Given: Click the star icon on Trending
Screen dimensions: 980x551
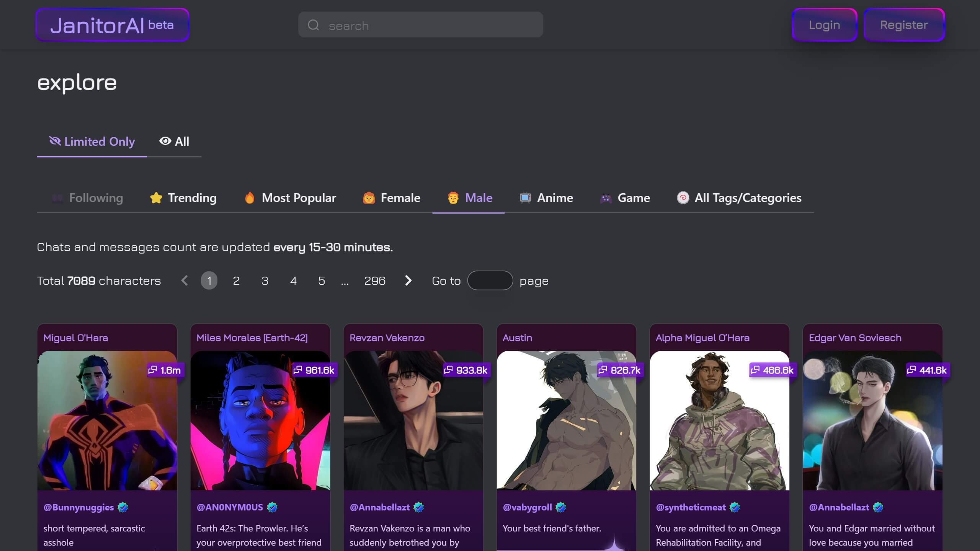Looking at the screenshot, I should pos(156,198).
